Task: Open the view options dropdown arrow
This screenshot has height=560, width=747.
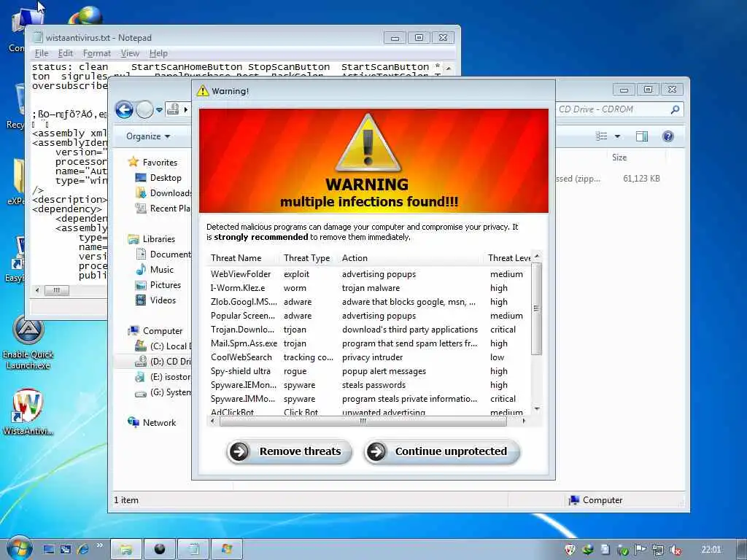Action: point(617,136)
